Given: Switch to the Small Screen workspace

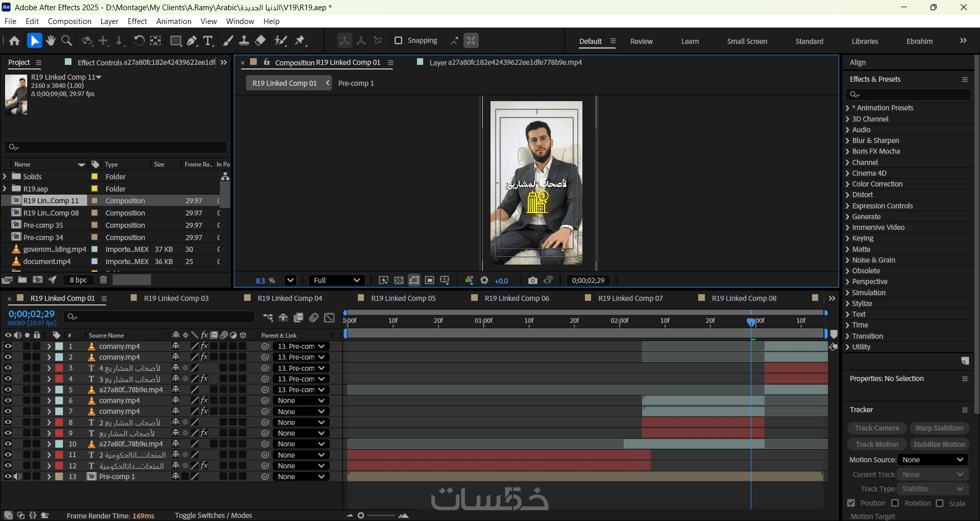Looking at the screenshot, I should 747,41.
